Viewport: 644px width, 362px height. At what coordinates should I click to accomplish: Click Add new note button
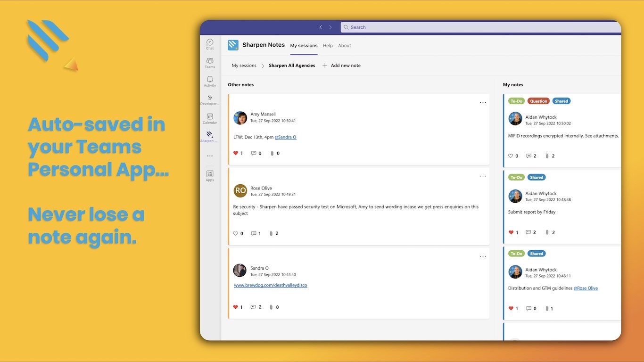[341, 66]
